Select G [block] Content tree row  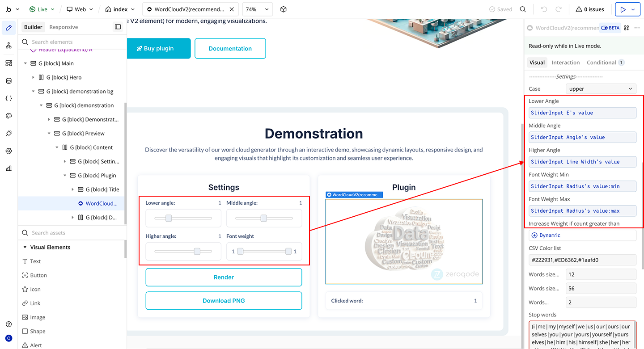[72, 147]
